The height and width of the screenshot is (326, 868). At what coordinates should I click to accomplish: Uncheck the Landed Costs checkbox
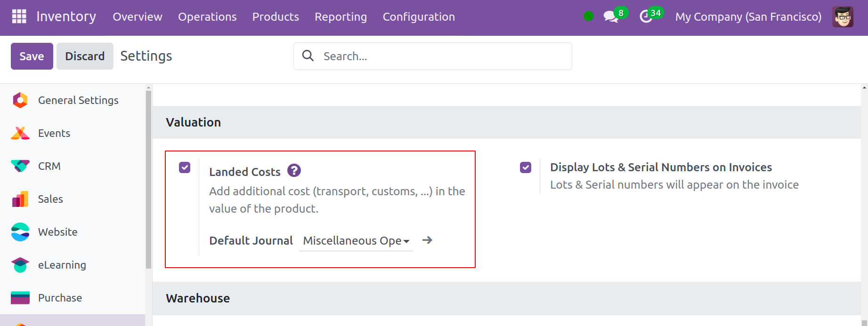click(x=185, y=167)
